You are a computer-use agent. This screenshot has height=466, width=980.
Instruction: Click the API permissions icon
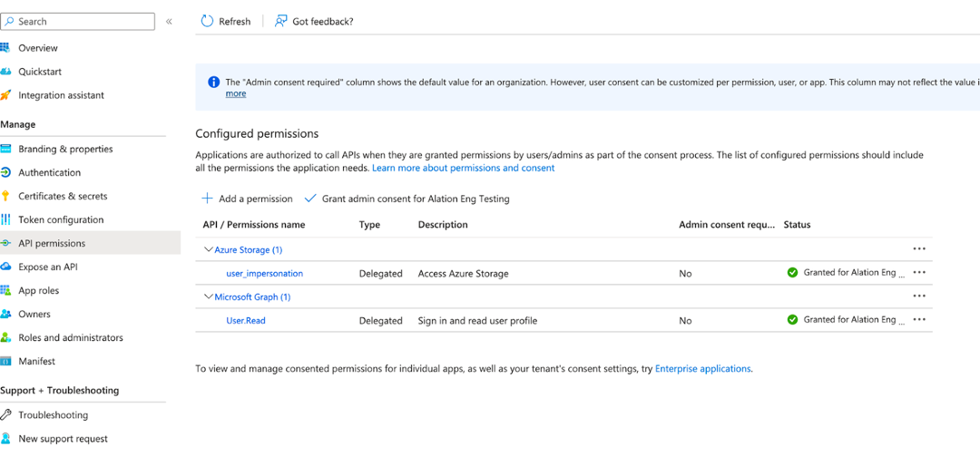pos(5,244)
